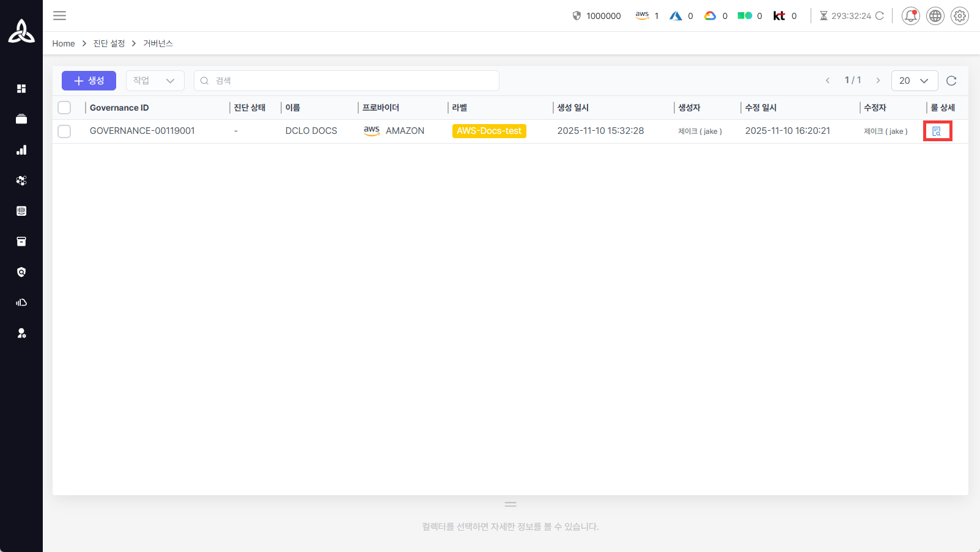This screenshot has height=552, width=980.
Task: Navigate to Home breadcrumb
Action: point(64,43)
